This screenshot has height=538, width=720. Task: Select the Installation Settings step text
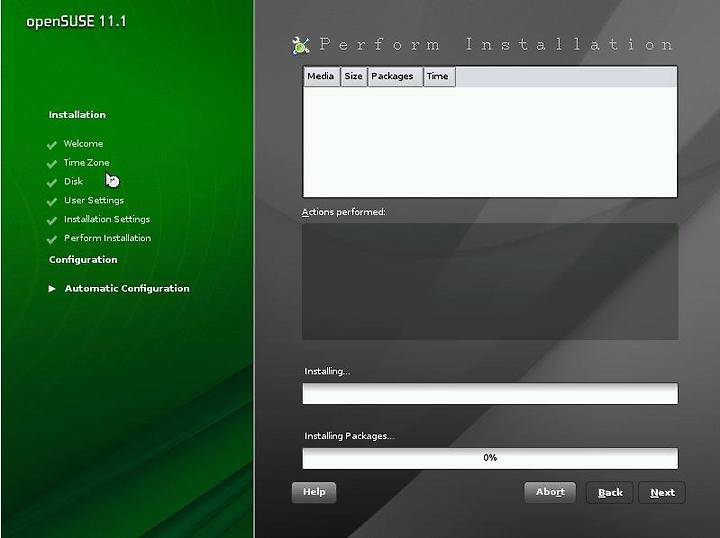point(107,219)
